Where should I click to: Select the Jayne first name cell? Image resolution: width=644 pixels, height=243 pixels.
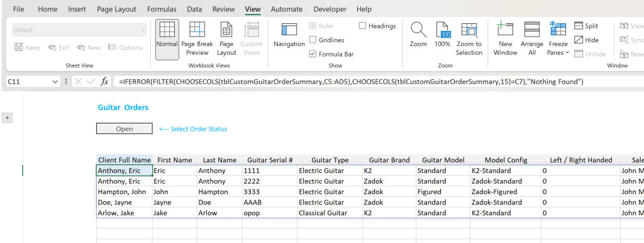[175, 203]
